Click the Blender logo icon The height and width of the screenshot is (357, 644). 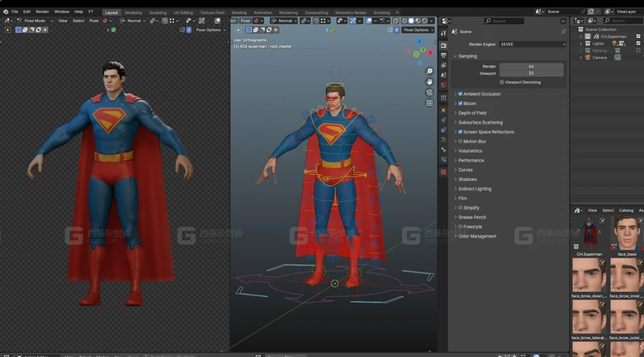(5, 12)
